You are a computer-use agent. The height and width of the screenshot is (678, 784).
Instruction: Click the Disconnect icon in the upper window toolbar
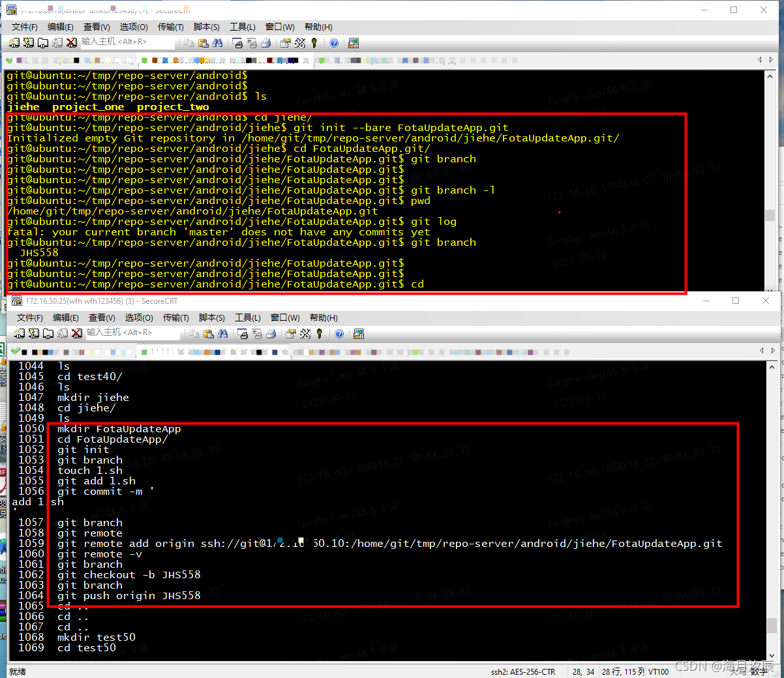(72, 43)
